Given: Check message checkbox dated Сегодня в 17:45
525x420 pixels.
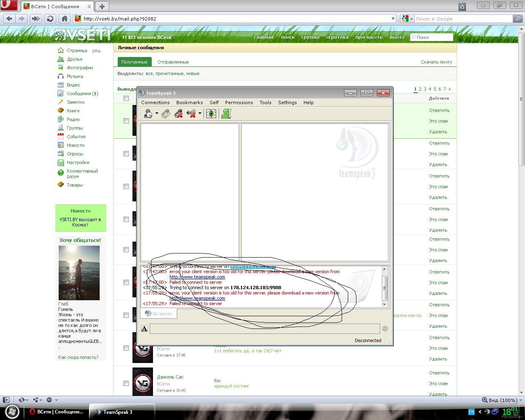Looking at the screenshot, I should (126, 348).
